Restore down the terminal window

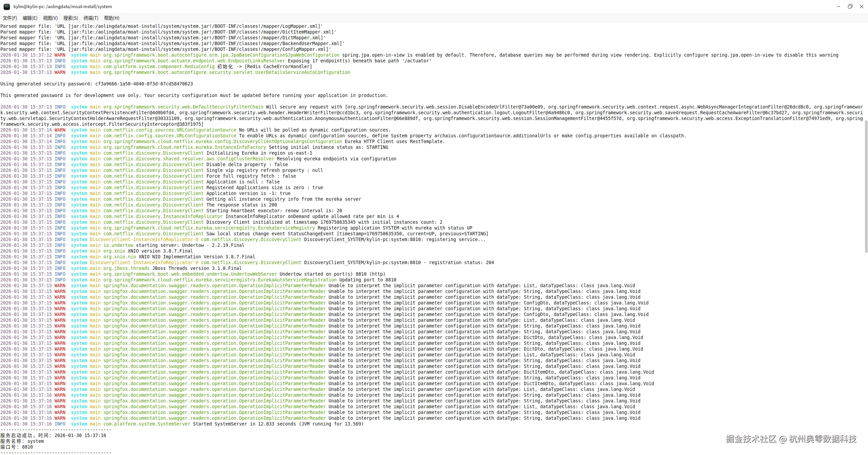coord(850,6)
